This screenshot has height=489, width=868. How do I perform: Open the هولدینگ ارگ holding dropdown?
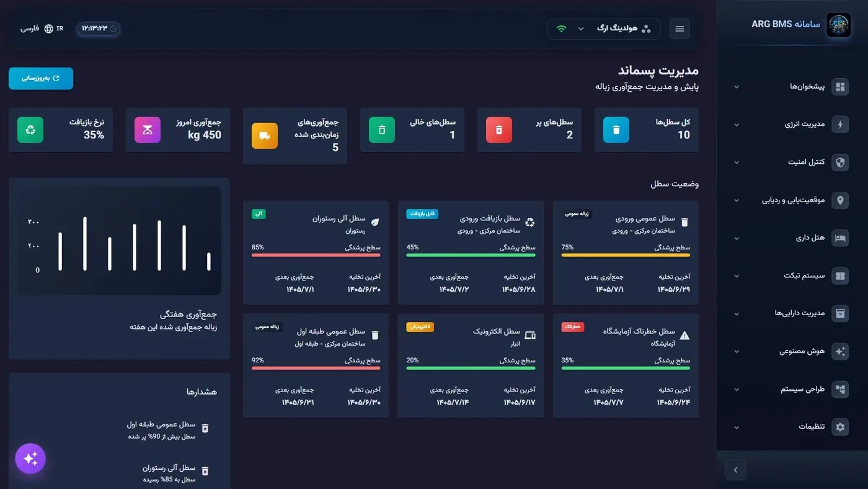(x=604, y=29)
